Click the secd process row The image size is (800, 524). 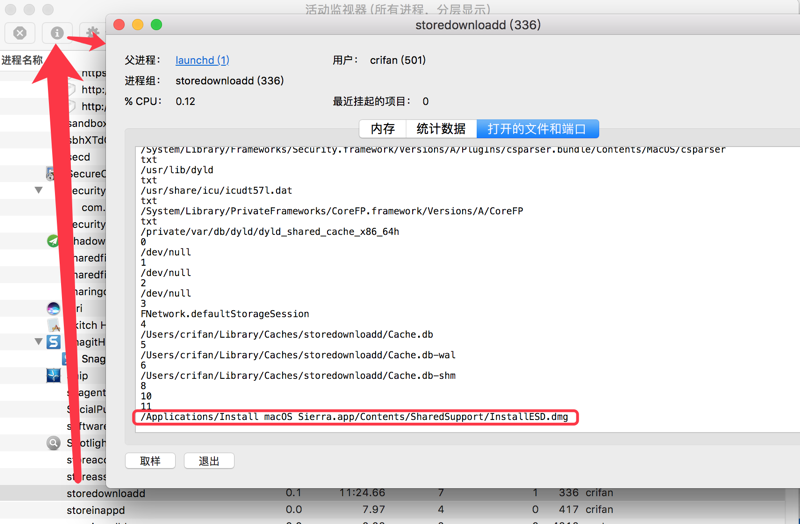[x=79, y=157]
